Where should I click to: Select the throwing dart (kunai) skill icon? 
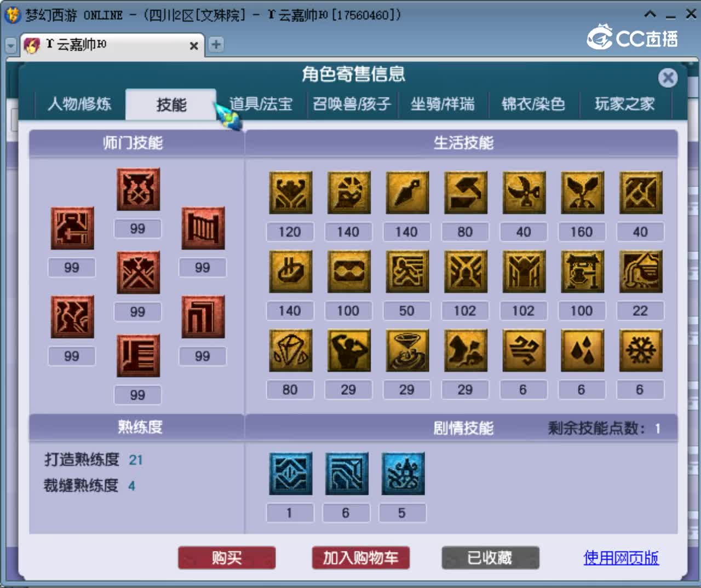[x=407, y=192]
